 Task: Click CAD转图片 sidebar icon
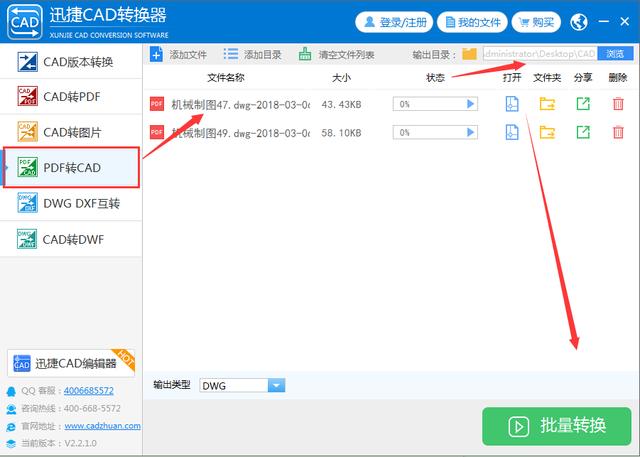27,131
